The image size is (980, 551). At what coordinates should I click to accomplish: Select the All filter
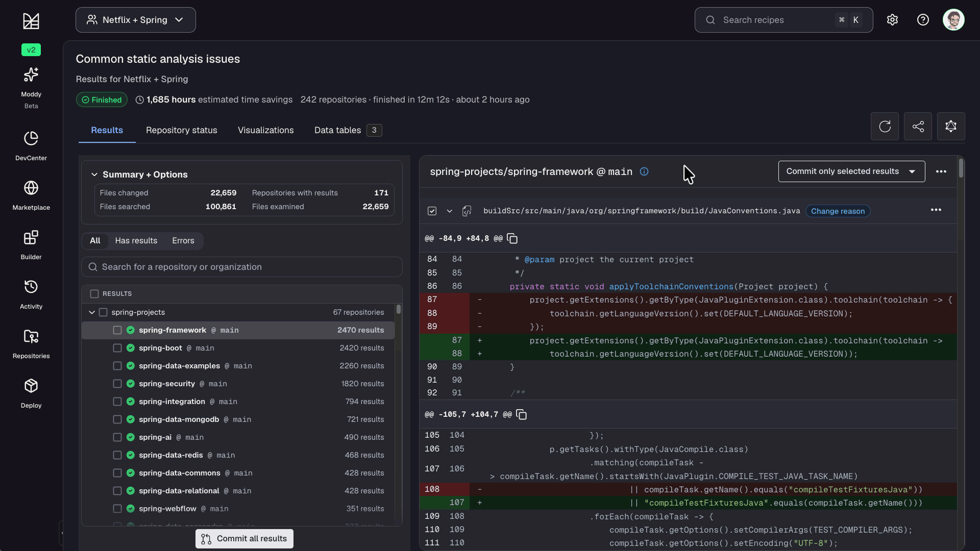(95, 241)
